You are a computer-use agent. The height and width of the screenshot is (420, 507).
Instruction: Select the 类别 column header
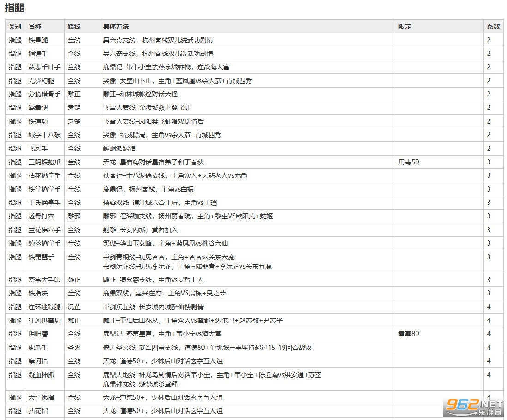(15, 26)
